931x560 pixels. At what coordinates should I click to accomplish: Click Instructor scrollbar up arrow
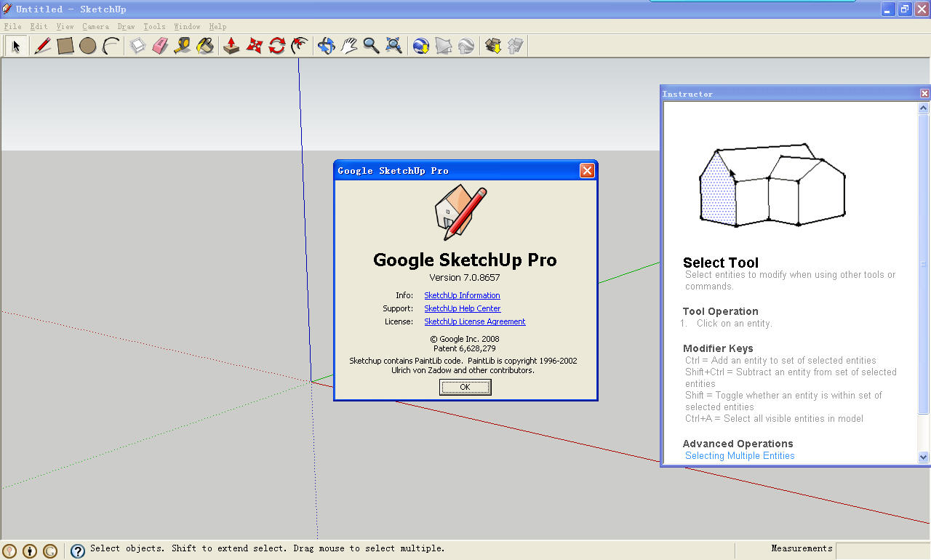pyautogui.click(x=924, y=108)
